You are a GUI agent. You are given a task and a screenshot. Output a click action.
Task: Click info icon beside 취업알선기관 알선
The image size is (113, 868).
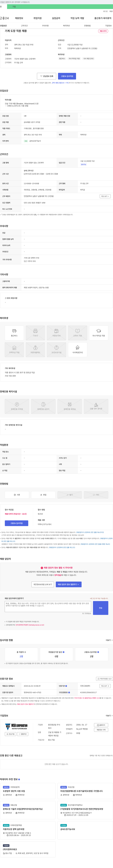click(x=64, y=652)
